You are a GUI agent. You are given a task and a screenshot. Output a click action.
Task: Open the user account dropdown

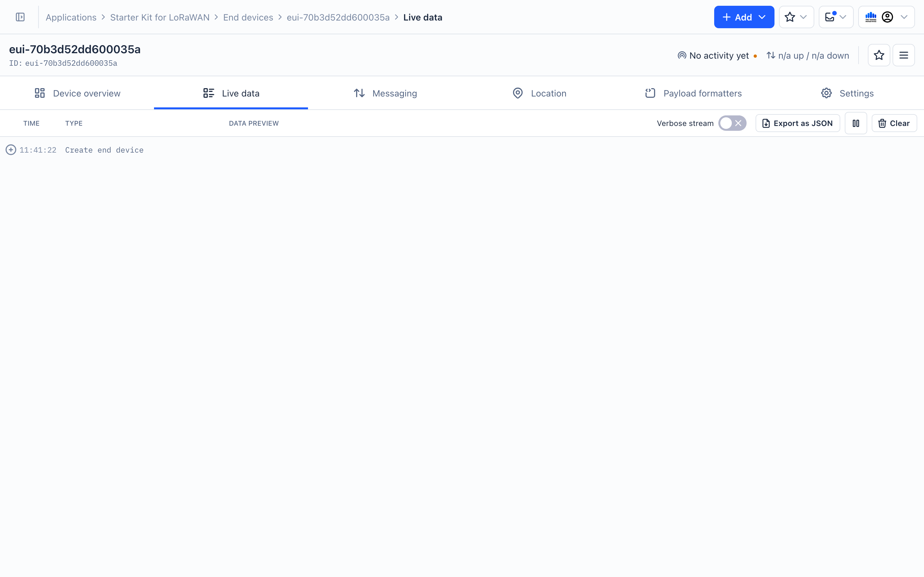point(888,17)
